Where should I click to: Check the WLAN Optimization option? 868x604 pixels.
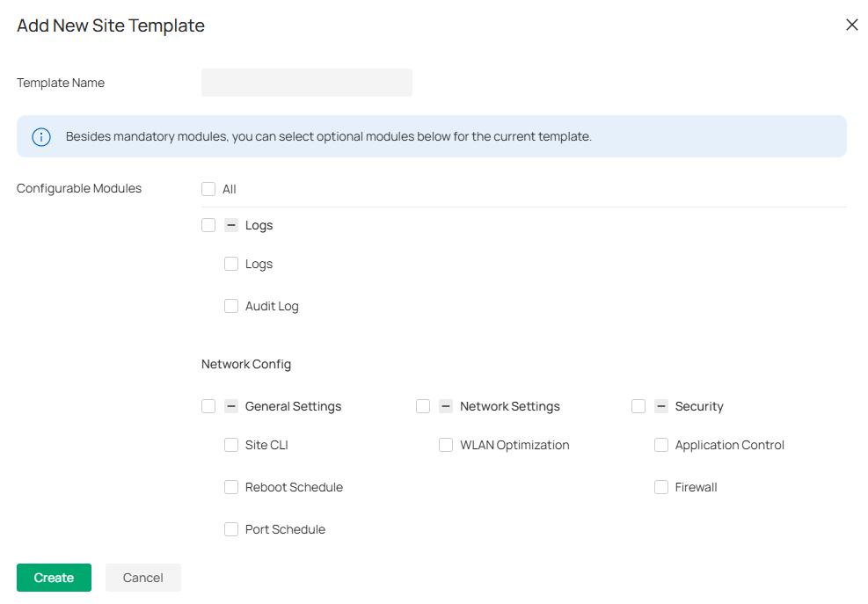click(x=445, y=445)
